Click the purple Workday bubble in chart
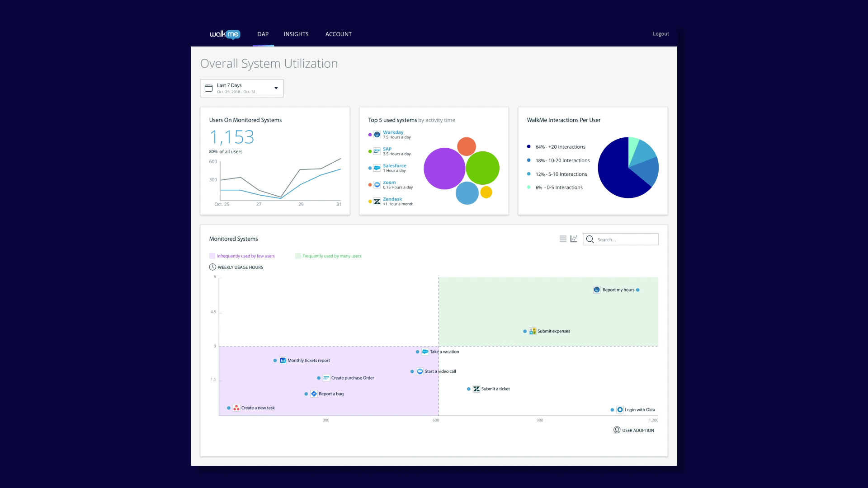The width and height of the screenshot is (868, 488). click(x=443, y=169)
